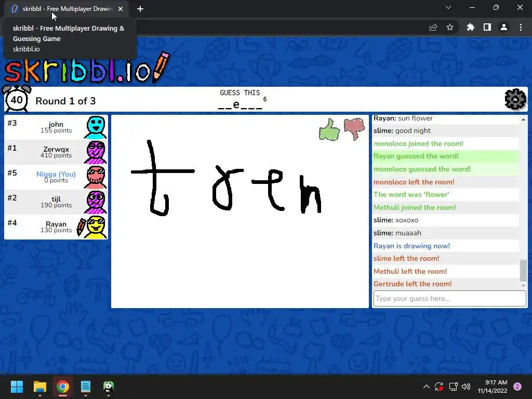Click Rayan's yellow avatar
532x399 pixels.
[96, 227]
